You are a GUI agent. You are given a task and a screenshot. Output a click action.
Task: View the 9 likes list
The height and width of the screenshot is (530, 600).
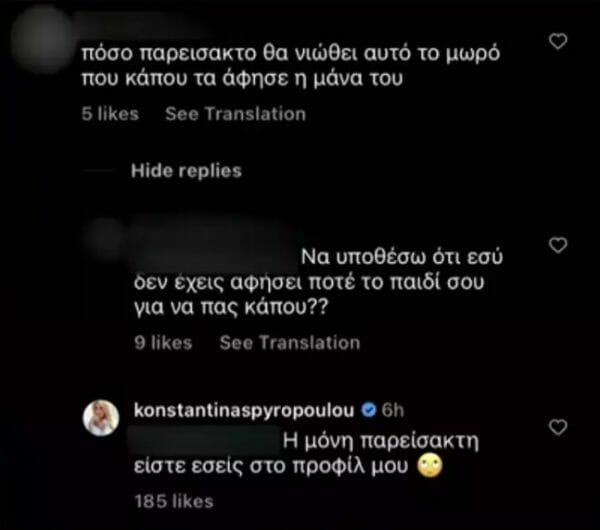pyautogui.click(x=163, y=342)
